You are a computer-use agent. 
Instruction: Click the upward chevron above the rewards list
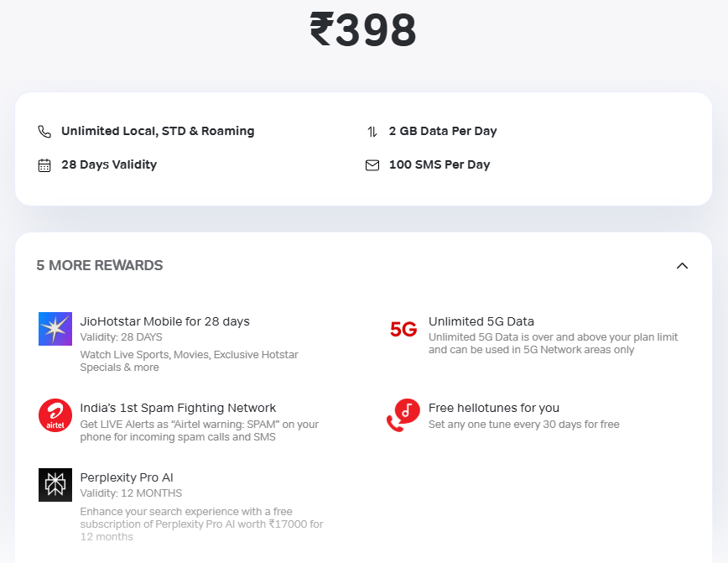[682, 265]
